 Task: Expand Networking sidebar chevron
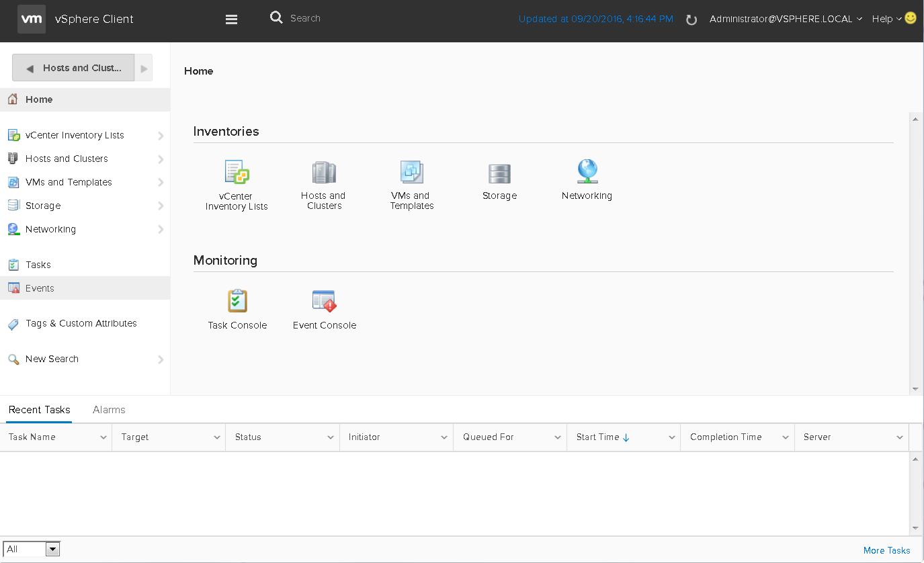[161, 230]
